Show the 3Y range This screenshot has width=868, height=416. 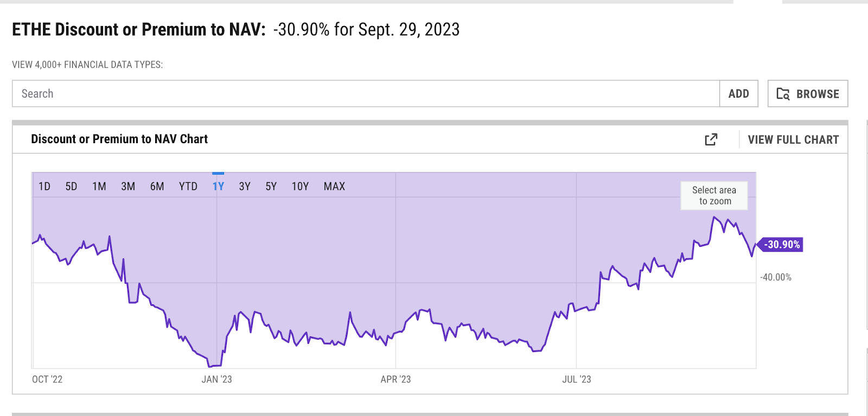click(x=245, y=187)
